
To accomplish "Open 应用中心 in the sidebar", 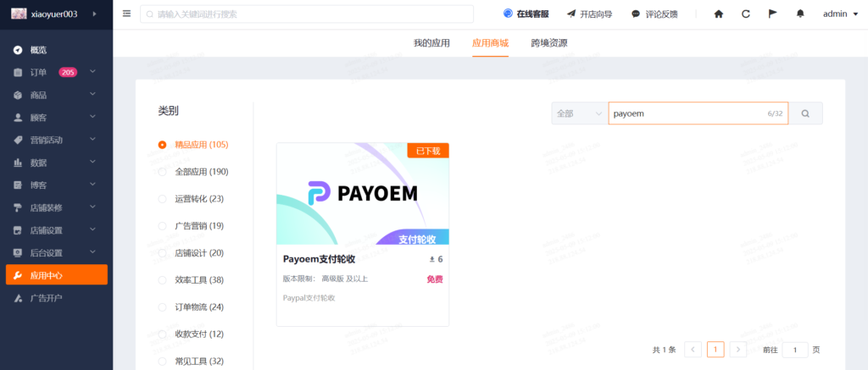I will click(47, 275).
